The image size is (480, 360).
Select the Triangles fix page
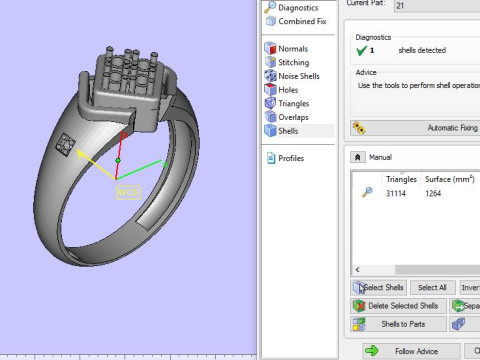tap(287, 103)
